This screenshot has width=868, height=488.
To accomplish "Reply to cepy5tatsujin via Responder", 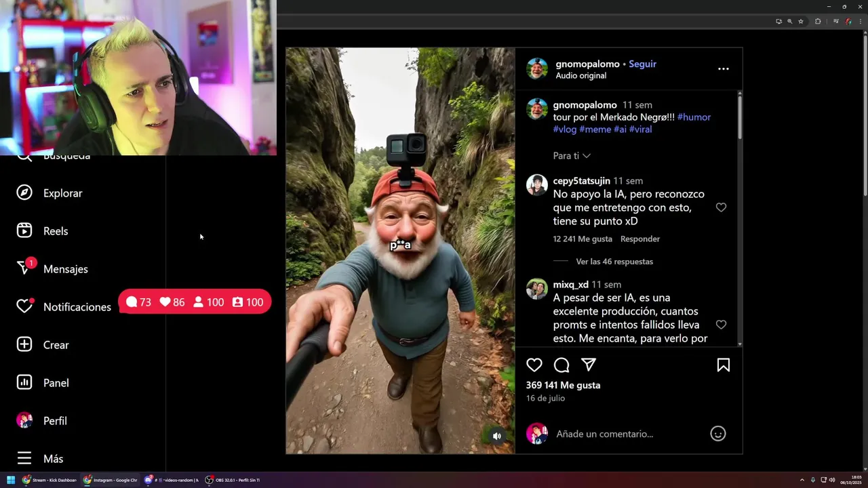I will 640,239.
